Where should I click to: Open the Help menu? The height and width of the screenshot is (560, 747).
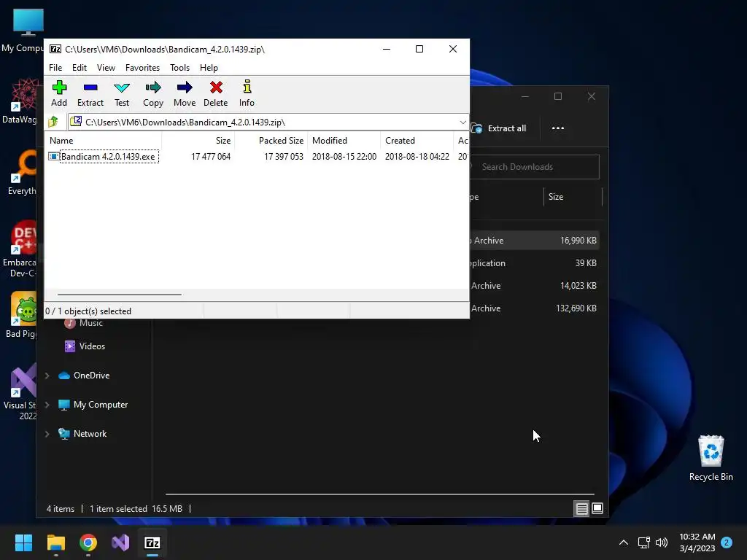tap(209, 68)
